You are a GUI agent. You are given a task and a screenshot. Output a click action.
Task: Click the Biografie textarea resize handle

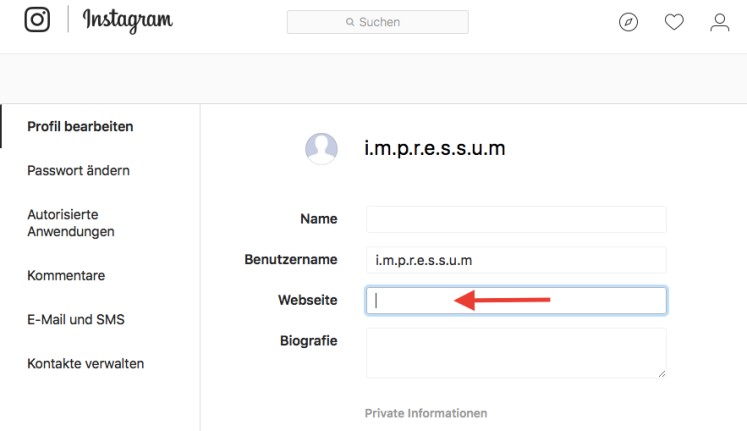tap(661, 373)
